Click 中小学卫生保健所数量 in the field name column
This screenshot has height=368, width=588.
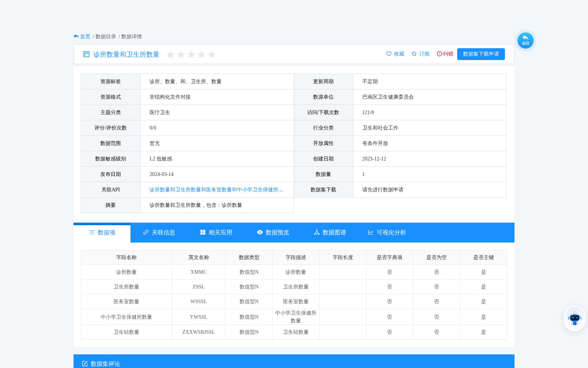tap(126, 317)
